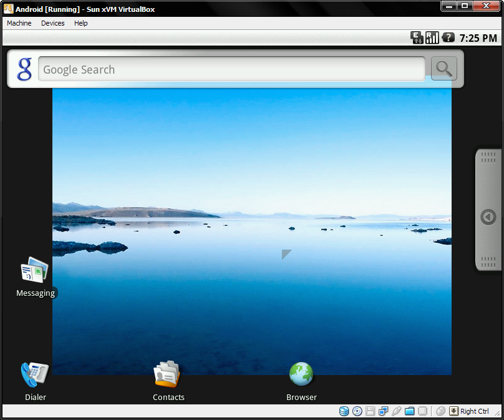Viewport: 504px width, 420px height.
Task: Open the Help menu
Action: point(80,23)
